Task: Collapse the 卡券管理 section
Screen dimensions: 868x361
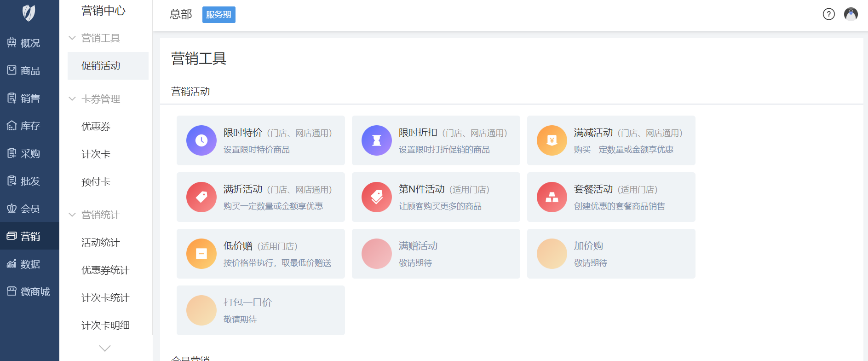Action: 72,99
